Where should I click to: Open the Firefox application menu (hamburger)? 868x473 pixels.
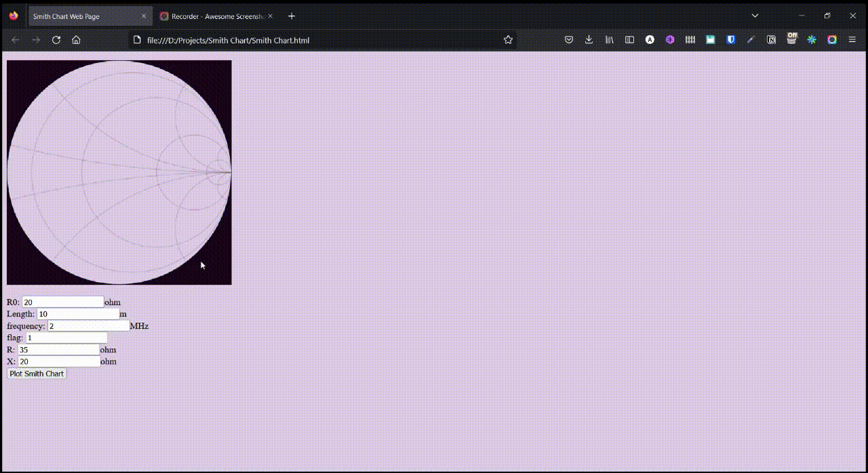[x=852, y=39]
